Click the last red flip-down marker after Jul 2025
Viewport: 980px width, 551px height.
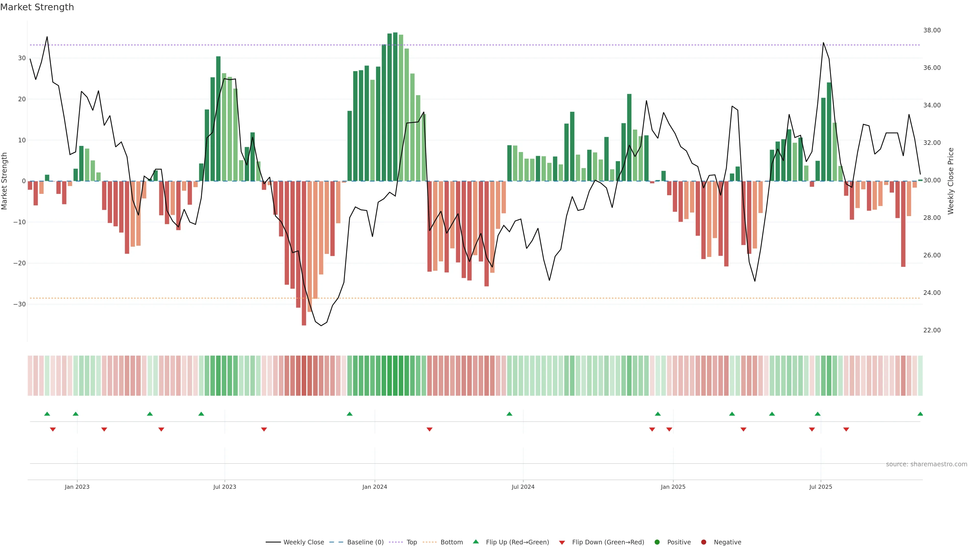click(846, 429)
